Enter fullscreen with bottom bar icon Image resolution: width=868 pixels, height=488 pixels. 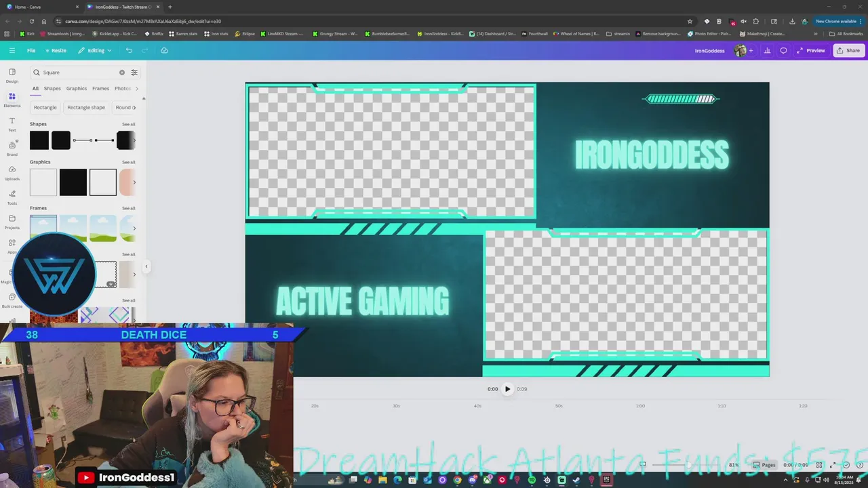tap(833, 465)
